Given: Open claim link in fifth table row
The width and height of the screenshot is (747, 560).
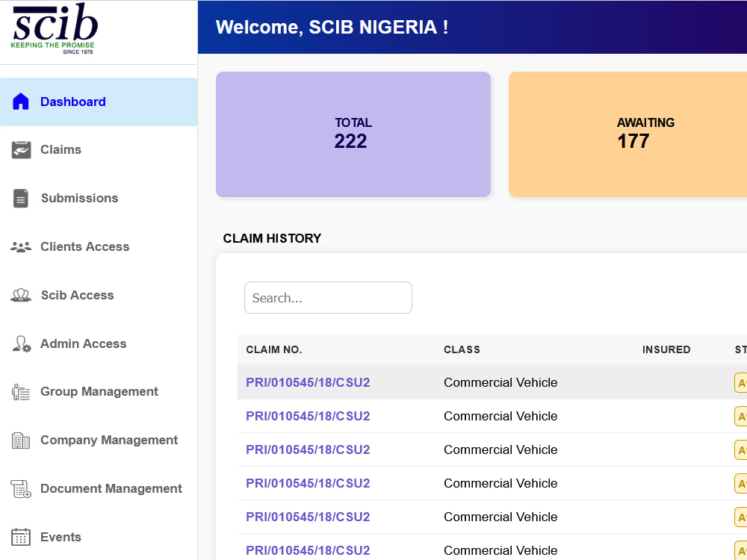Looking at the screenshot, I should pyautogui.click(x=308, y=517).
